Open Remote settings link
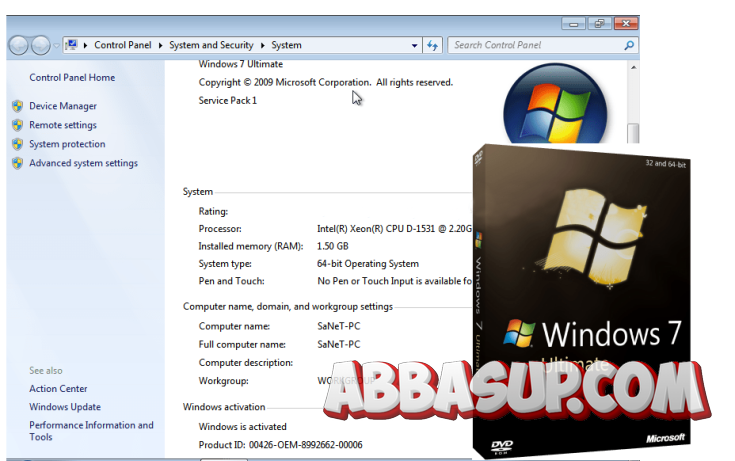The height and width of the screenshot is (461, 735). (x=63, y=125)
